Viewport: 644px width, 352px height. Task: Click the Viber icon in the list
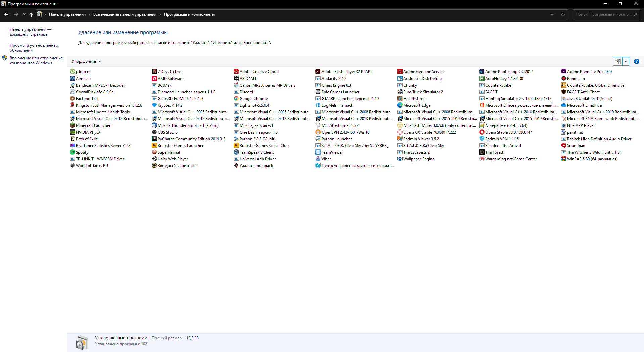[x=318, y=159]
